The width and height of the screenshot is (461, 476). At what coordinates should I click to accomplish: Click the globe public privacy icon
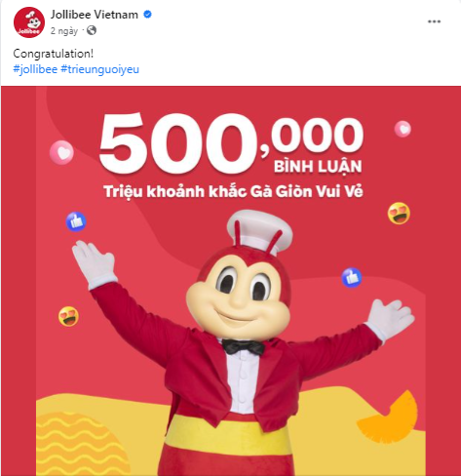pos(92,30)
